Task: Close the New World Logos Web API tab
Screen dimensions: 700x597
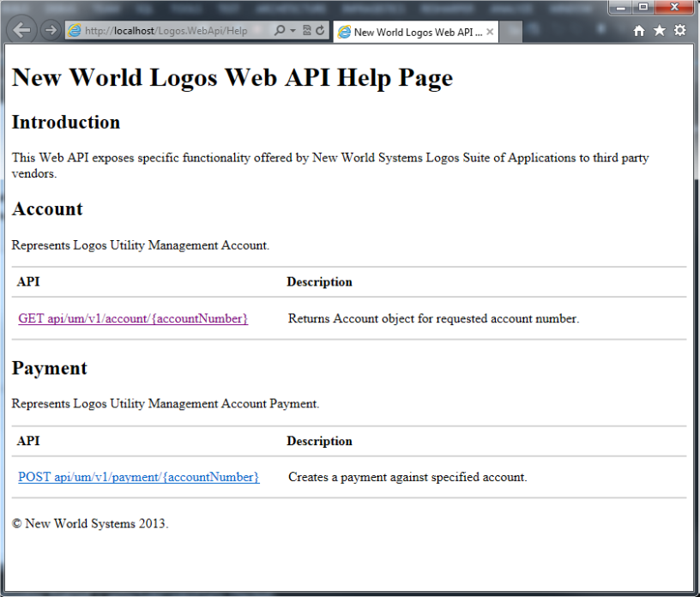Action: click(490, 32)
